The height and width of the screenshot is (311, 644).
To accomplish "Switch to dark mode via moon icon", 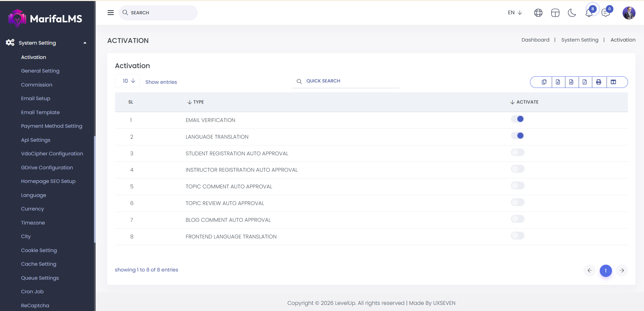I will 572,13.
